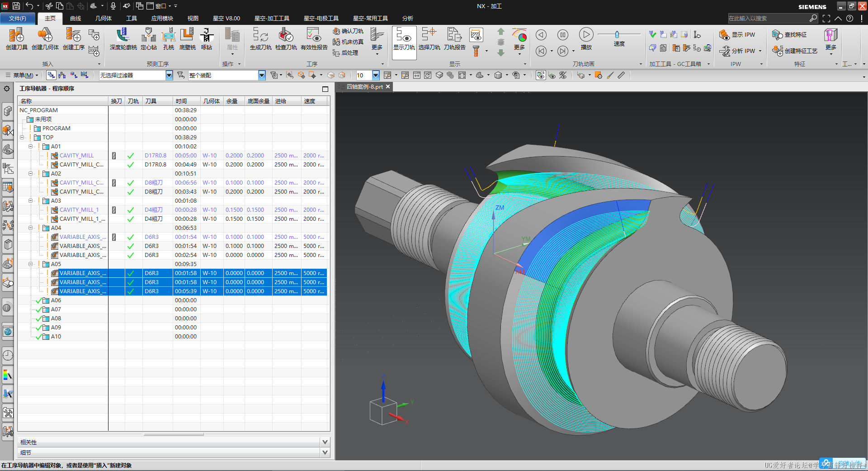868x471 pixels.
Task: Switch to the 应用模块 ribbon tab
Action: (162, 19)
